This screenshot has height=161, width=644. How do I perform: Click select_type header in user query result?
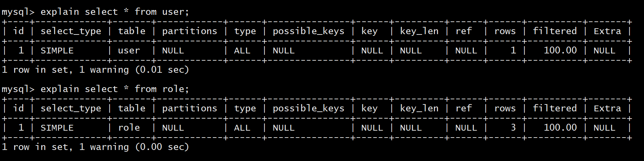[x=71, y=31]
